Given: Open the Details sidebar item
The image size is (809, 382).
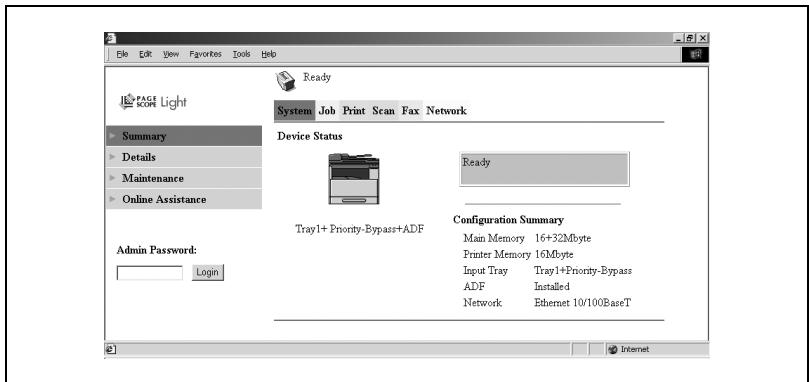Looking at the screenshot, I should tap(184, 157).
